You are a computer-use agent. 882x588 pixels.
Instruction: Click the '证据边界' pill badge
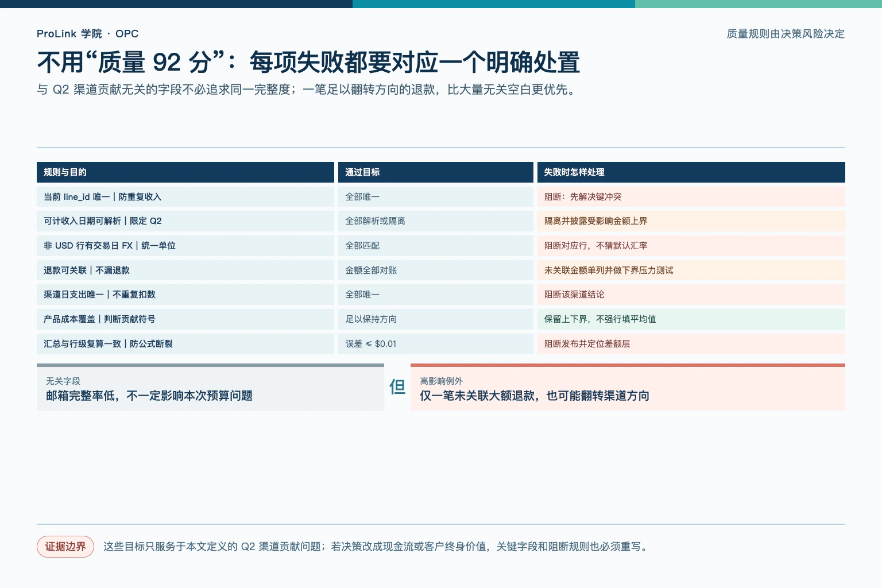(x=65, y=547)
